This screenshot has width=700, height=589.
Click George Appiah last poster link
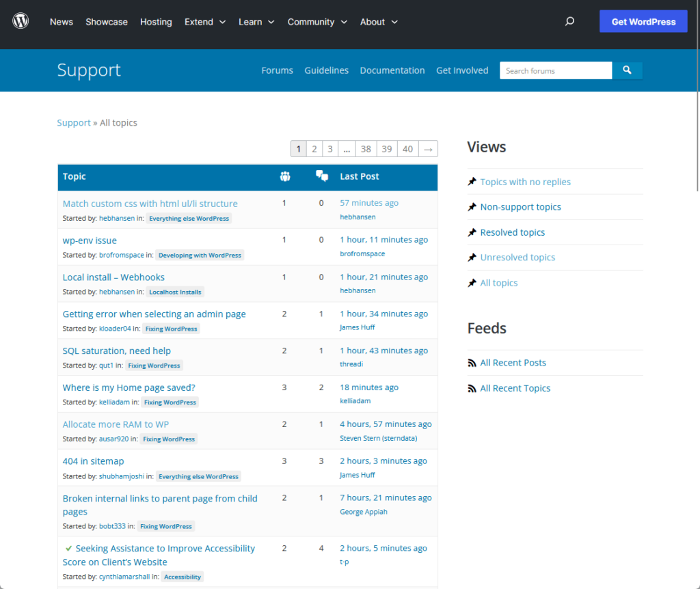pyautogui.click(x=364, y=512)
